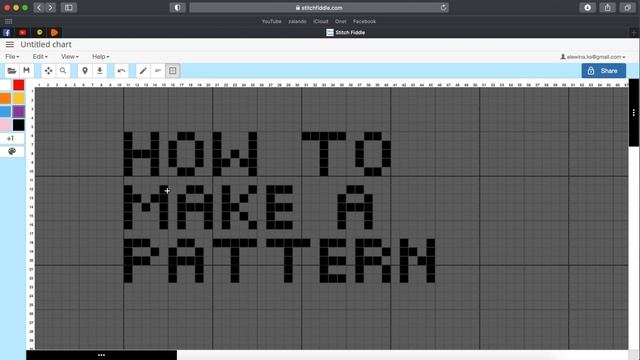Screen dimensions: 640x360
Task: Click the text lines tool icon
Action: click(x=158, y=71)
